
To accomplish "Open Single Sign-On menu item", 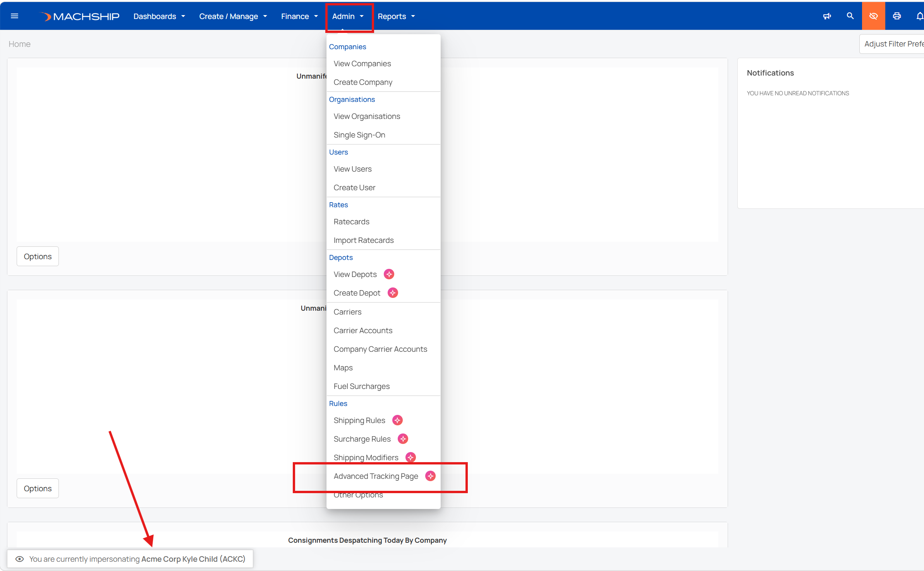I will coord(383,135).
